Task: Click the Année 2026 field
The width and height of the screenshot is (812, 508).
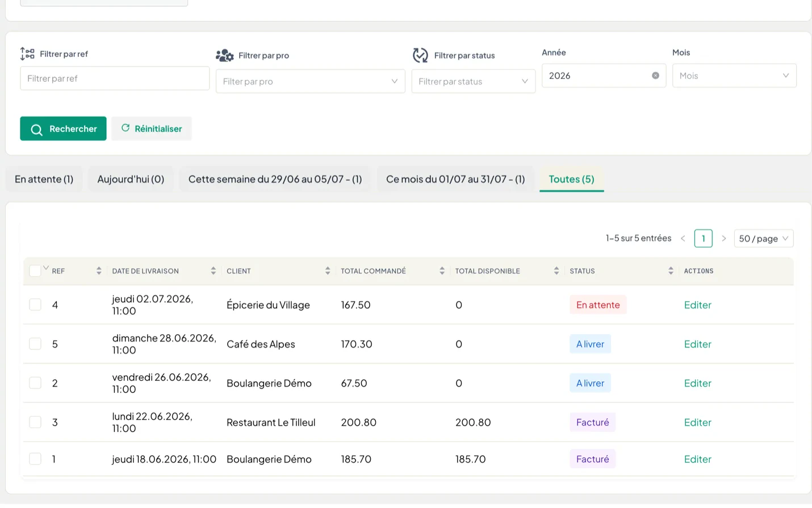Action: tap(604, 76)
